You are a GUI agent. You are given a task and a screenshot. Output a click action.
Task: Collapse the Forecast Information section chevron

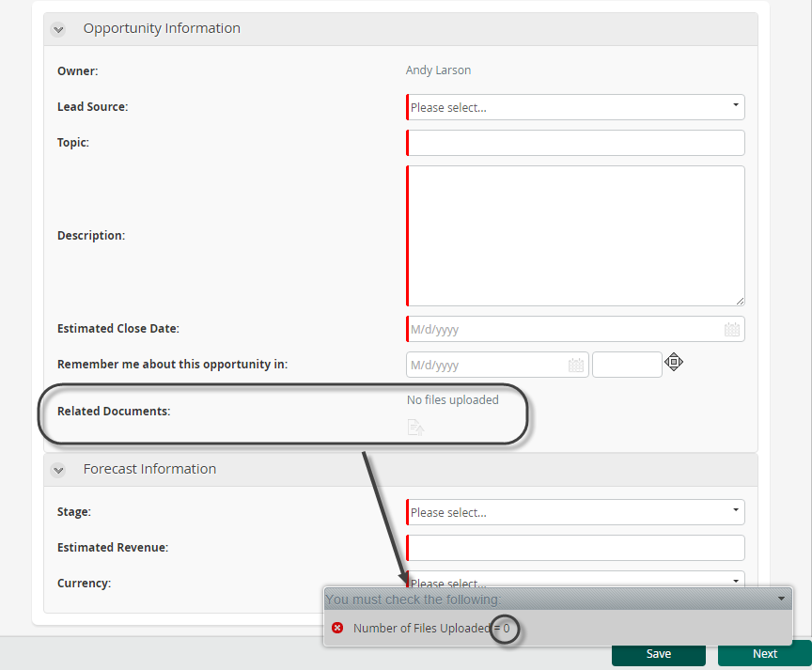pyautogui.click(x=58, y=470)
